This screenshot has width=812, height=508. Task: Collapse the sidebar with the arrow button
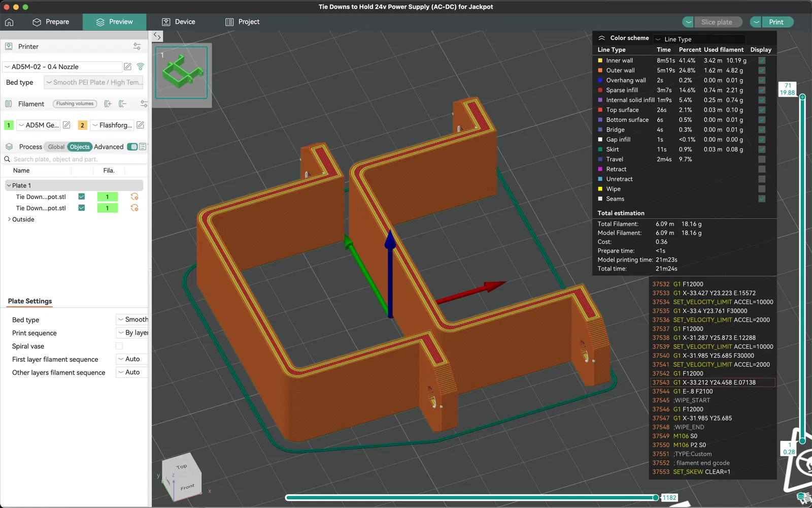click(157, 37)
